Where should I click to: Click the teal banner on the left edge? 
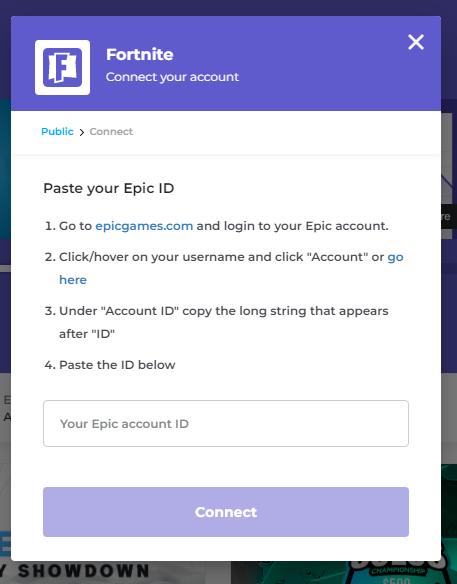(5, 169)
